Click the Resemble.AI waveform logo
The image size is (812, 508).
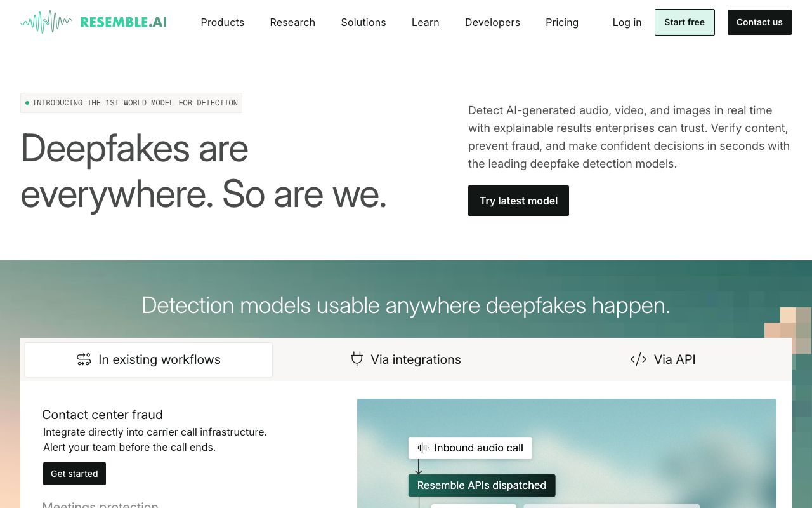click(x=93, y=22)
